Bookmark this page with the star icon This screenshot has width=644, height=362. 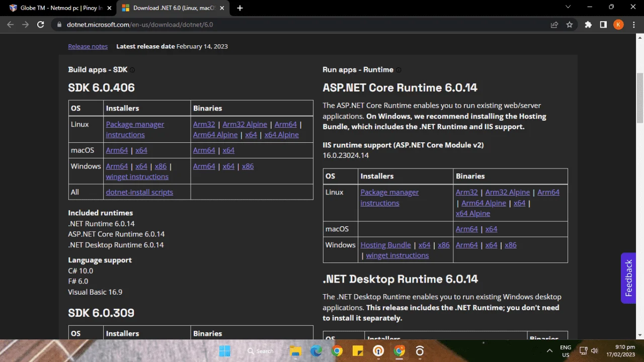click(x=570, y=24)
